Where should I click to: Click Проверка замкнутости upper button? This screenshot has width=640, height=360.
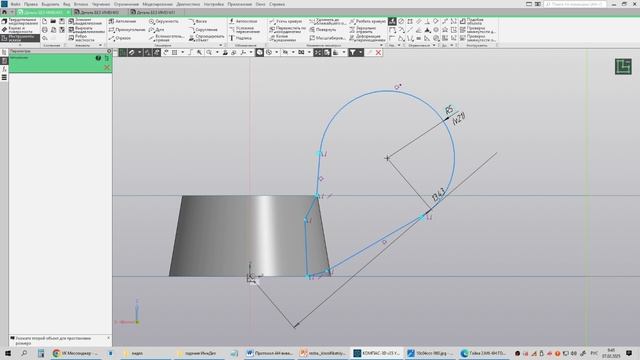pyautogui.click(x=477, y=30)
